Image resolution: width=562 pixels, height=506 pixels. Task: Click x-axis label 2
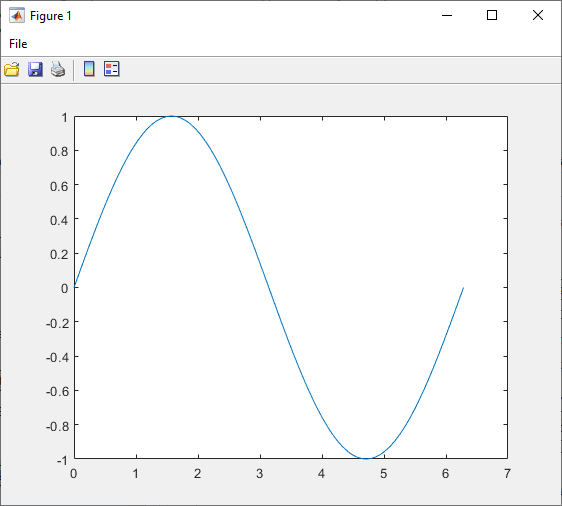(x=197, y=474)
